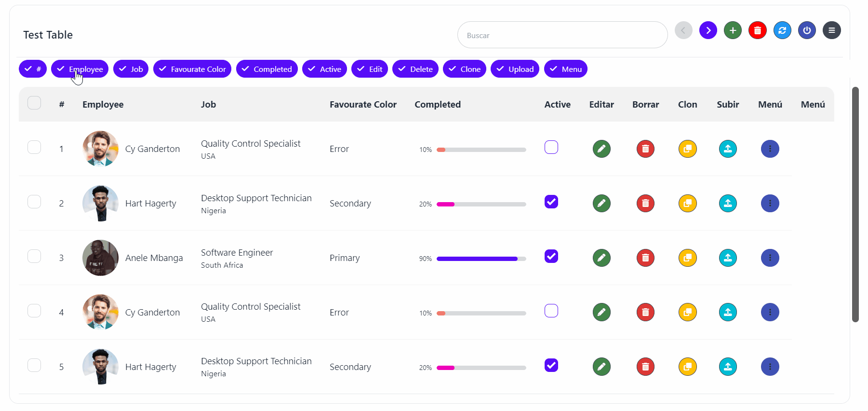Delete row 2 with trash icon
868x411 pixels.
[x=645, y=203]
